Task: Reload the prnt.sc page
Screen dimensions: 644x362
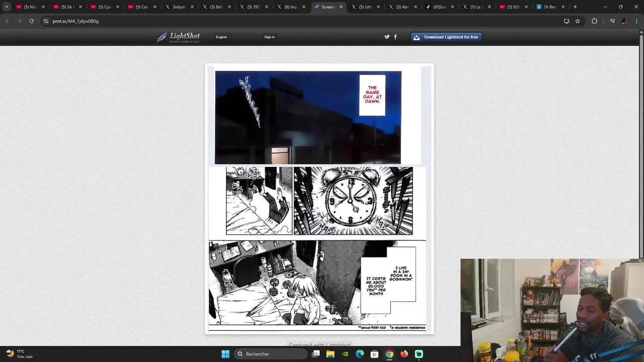Action: point(31,21)
